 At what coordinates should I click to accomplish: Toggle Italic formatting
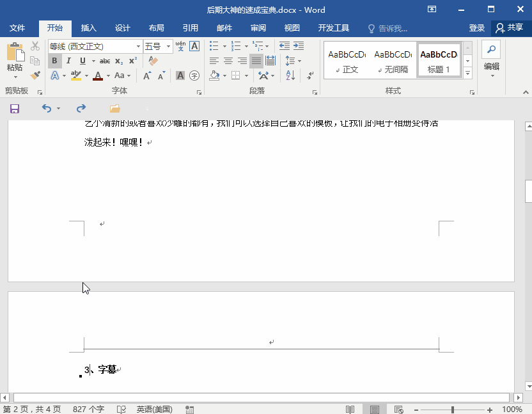click(x=69, y=61)
